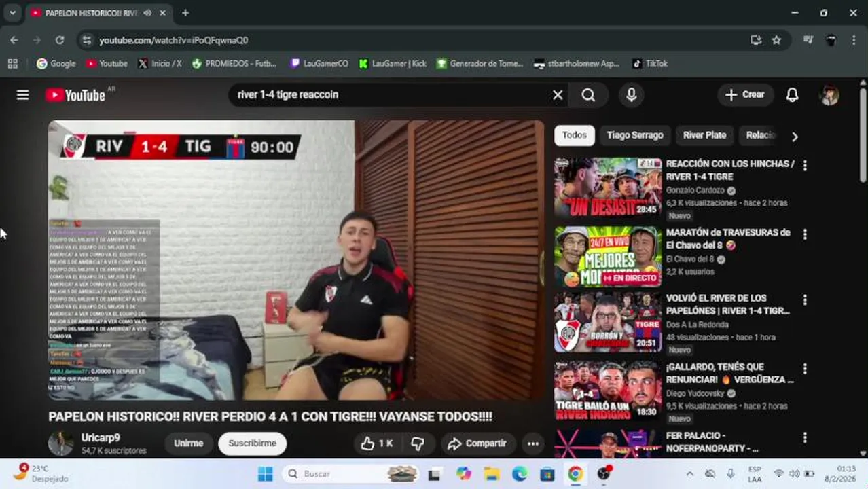
Task: Open the three-dot more actions under video
Action: click(533, 443)
